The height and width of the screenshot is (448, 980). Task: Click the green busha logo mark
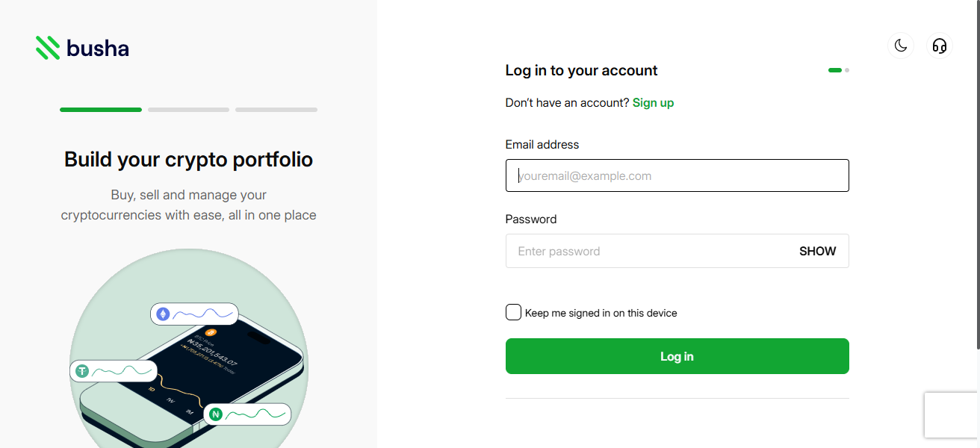[x=48, y=48]
